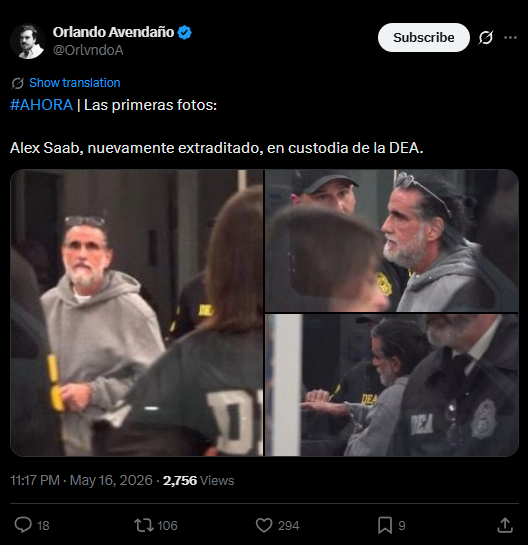Image resolution: width=528 pixels, height=545 pixels.
Task: Click the blue verified badge
Action: coord(184,32)
